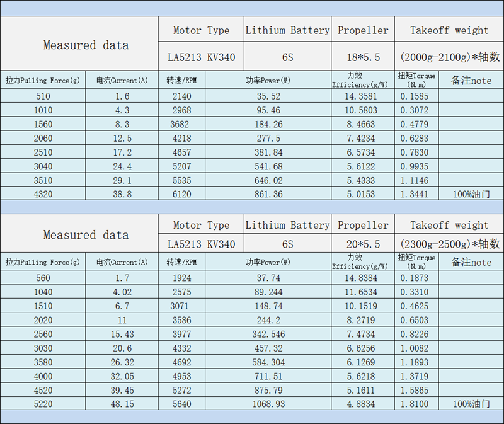Select efficiency value 14.3581
Screen dimensions: 504x424
pos(363,96)
